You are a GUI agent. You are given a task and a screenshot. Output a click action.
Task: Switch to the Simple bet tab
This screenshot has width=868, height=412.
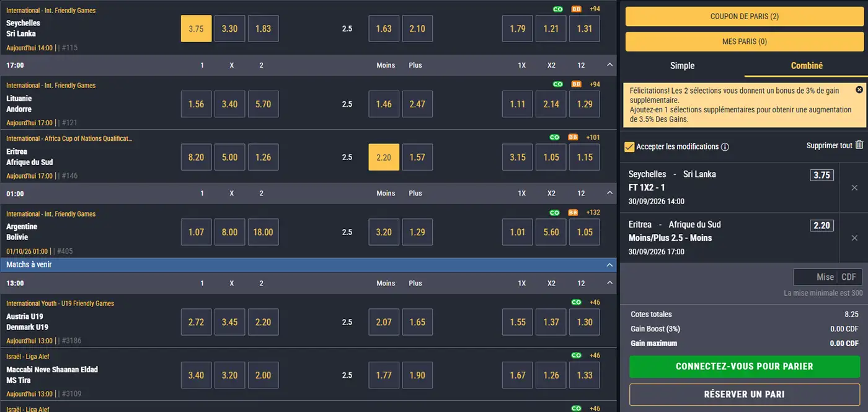(x=682, y=66)
